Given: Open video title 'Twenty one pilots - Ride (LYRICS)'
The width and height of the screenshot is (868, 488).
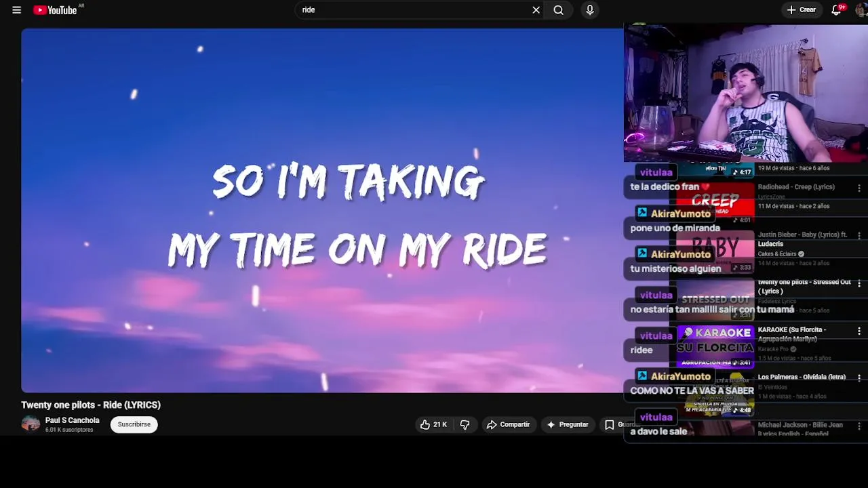Looking at the screenshot, I should 91,405.
